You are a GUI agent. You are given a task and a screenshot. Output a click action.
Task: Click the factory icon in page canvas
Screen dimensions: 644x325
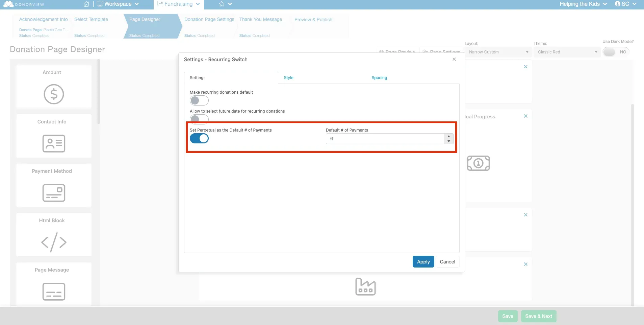[365, 286]
